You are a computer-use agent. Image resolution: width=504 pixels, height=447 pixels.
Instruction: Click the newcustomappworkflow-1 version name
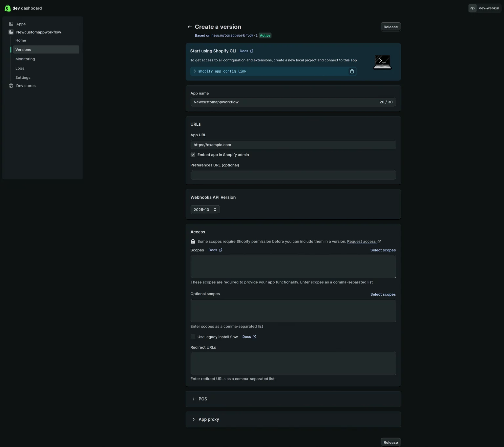point(234,35)
